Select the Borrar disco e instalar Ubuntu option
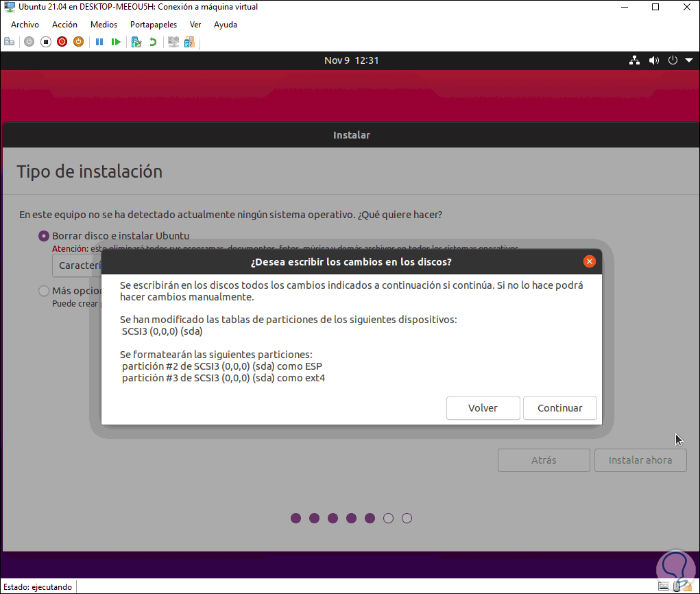This screenshot has height=594, width=700. tap(43, 236)
